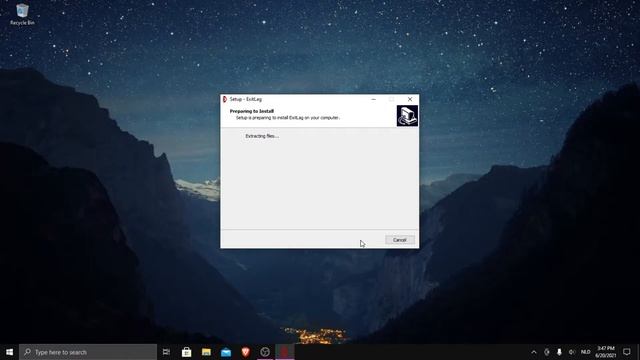This screenshot has height=360, width=640.
Task: Open the Recycle Bin desktop icon
Action: pos(22,15)
